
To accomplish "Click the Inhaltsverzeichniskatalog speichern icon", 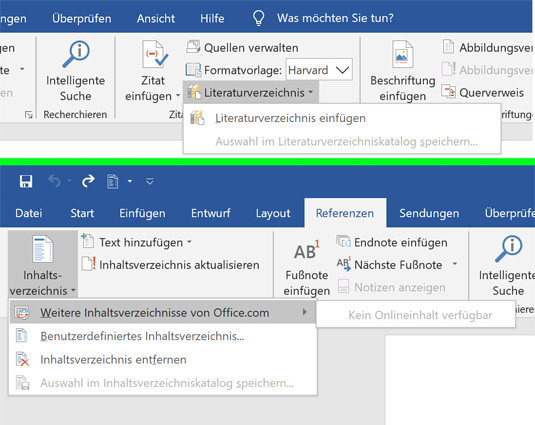I will tap(23, 383).
